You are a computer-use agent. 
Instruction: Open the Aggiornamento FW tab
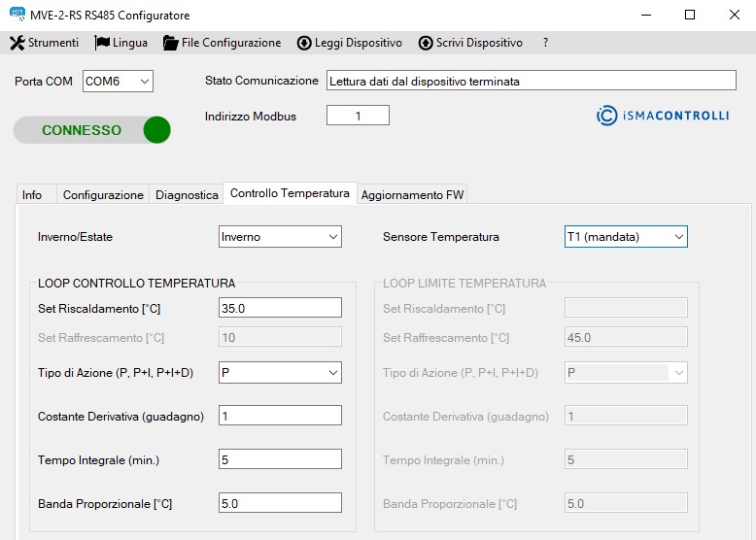click(412, 194)
